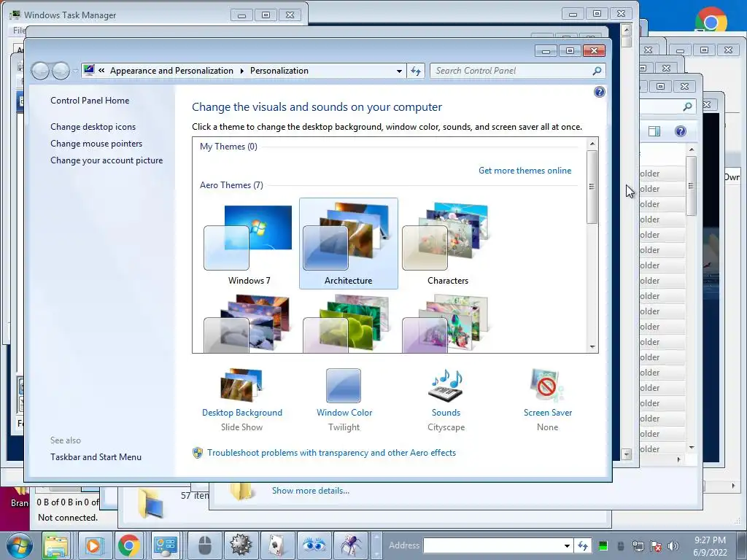Click search icon in background Explorer window
Viewport: 747px width, 560px height.
pyautogui.click(x=687, y=106)
